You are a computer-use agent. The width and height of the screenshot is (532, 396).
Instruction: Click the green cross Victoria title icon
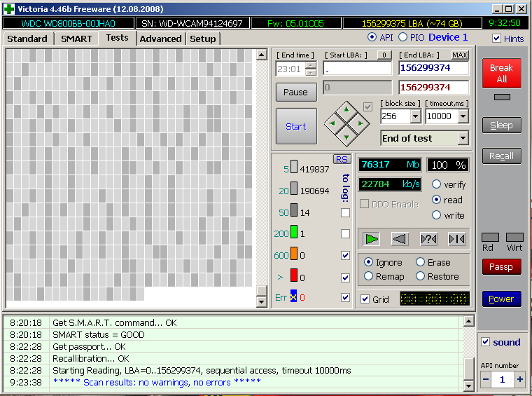coord(9,8)
